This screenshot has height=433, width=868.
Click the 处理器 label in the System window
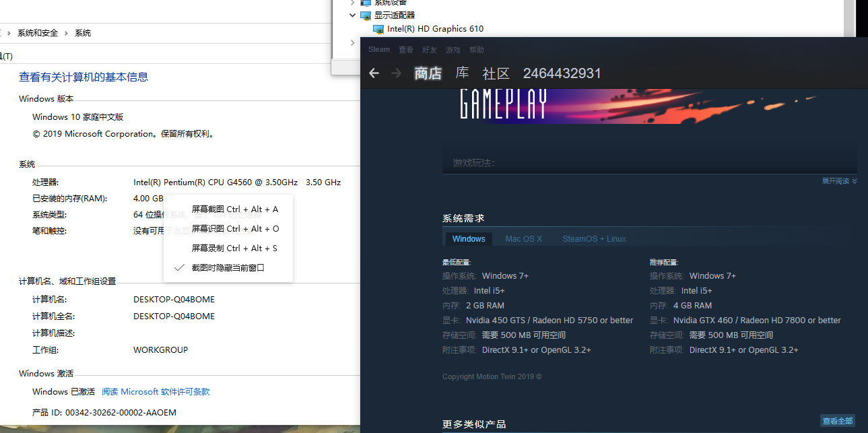pyautogui.click(x=45, y=182)
